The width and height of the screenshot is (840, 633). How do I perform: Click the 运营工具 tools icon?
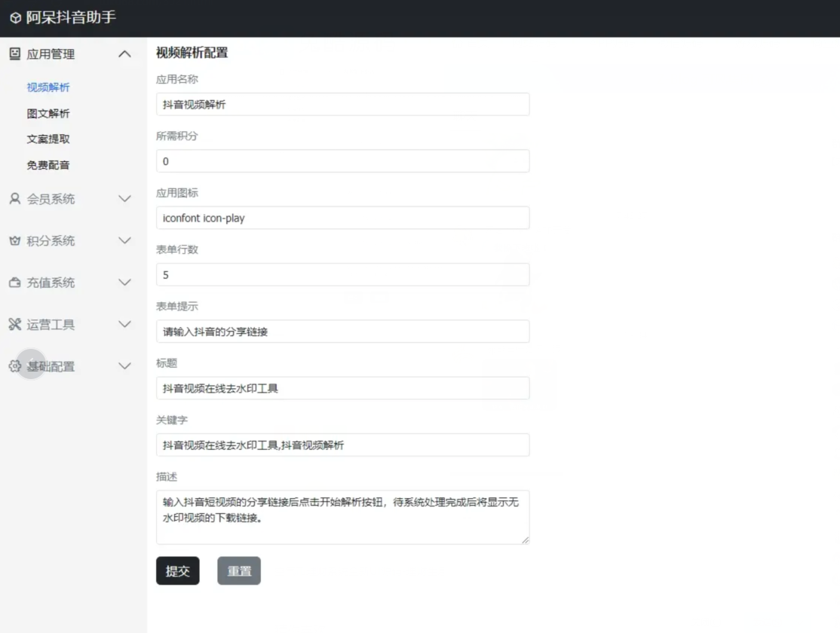[14, 325]
